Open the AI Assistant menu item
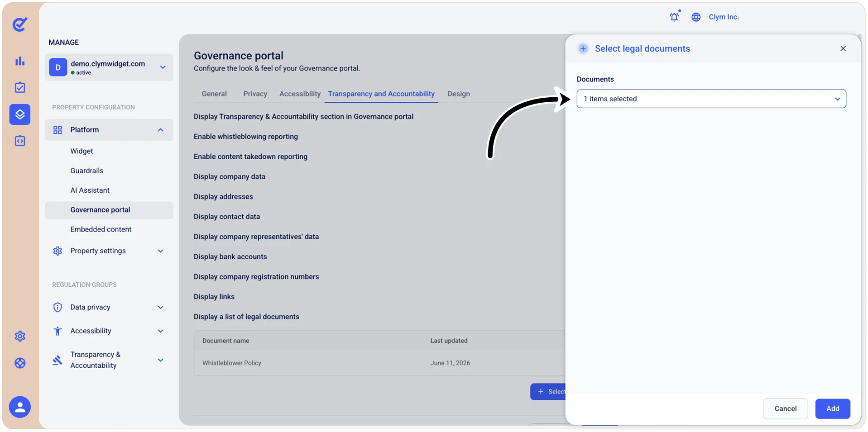 click(90, 190)
